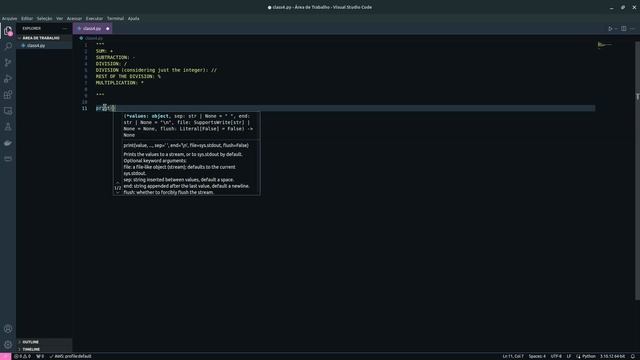Open the last activity bar icon below Docker
This screenshot has height=360, width=640.
point(8,159)
